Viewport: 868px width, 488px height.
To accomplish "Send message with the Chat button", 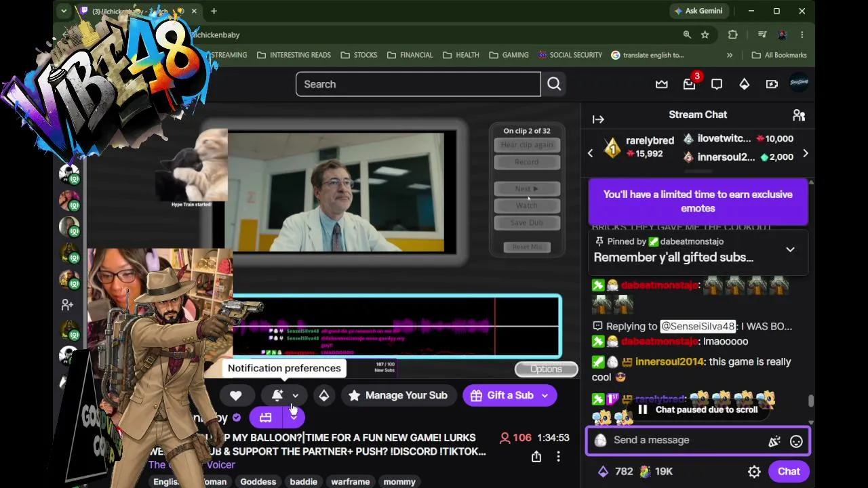I will [x=789, y=472].
